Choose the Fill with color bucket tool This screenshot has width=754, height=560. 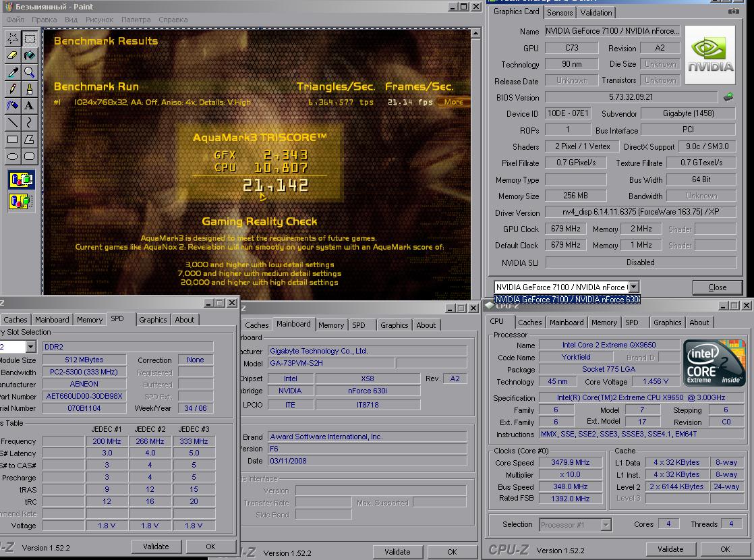[30, 55]
